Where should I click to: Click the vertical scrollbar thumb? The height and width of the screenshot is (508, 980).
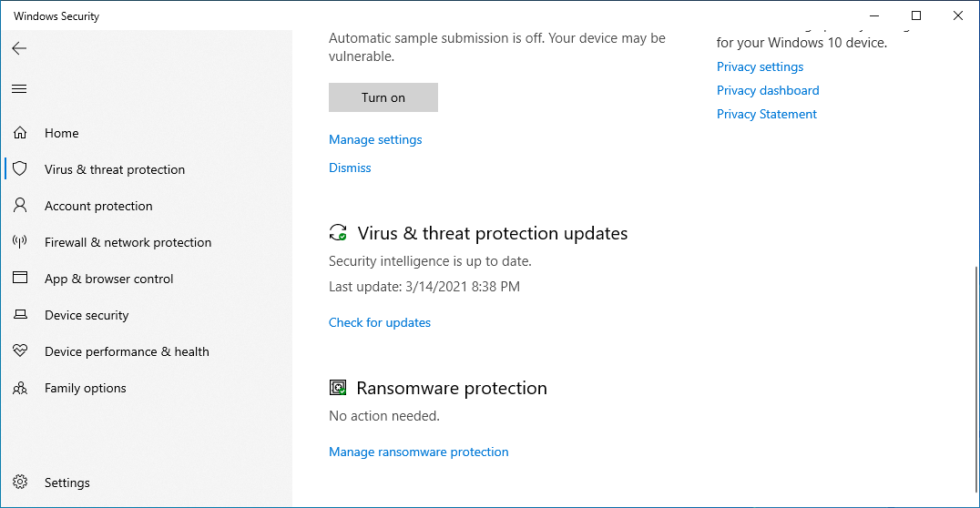976,380
